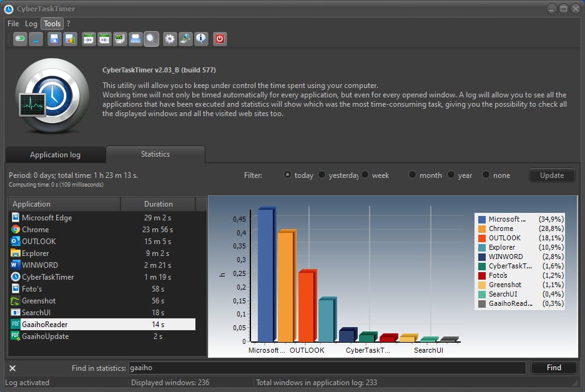Click the teal Explorer chart bar
Viewport: 585px width, 392px height.
(x=327, y=319)
